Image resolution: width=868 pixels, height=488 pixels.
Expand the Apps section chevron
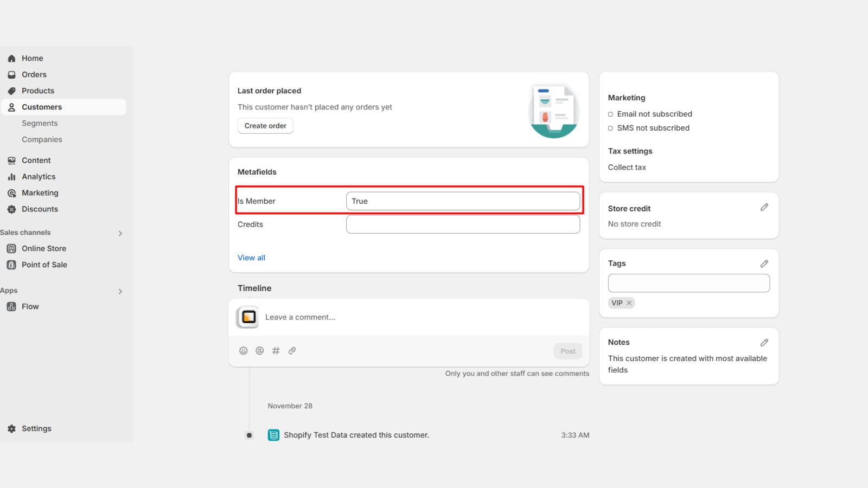[120, 291]
